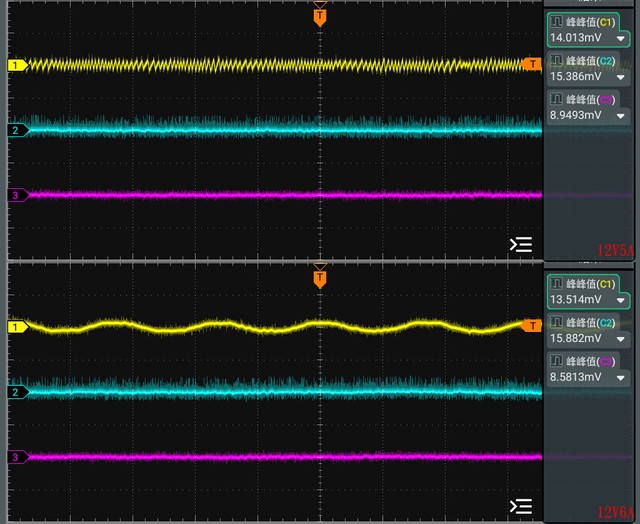The width and height of the screenshot is (640, 524).
Task: Expand the 14.013mV C1 measurement dropdown
Action: point(621,39)
